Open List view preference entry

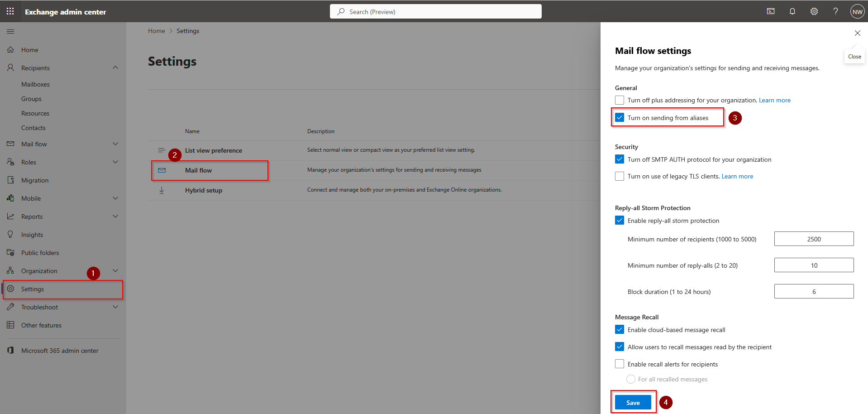tap(214, 150)
